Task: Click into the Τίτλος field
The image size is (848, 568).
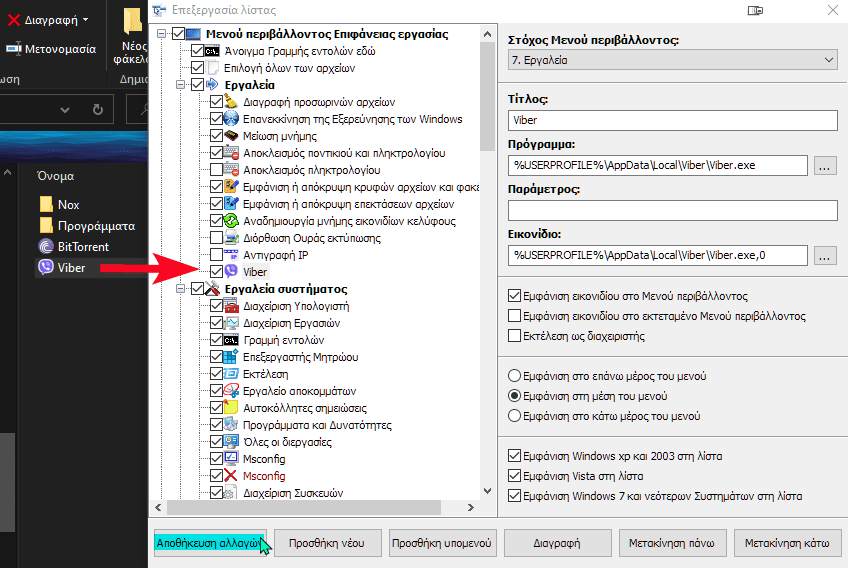Action: (672, 120)
